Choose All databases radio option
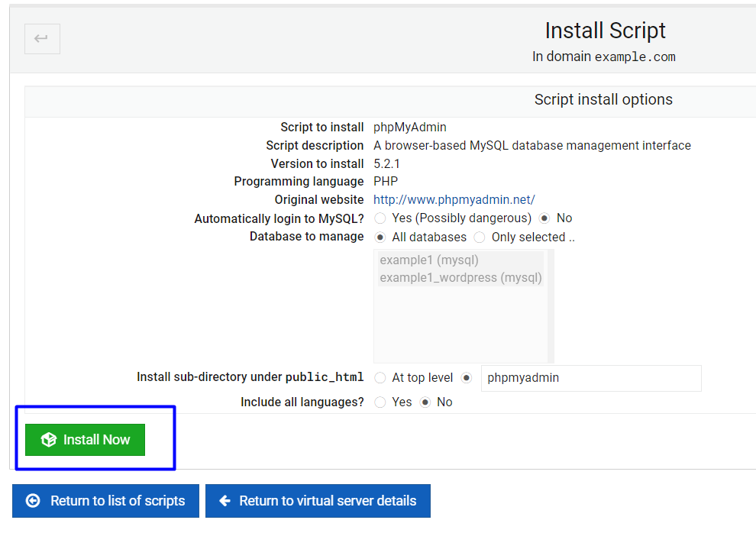Screen dimensions: 756x533 (380, 237)
